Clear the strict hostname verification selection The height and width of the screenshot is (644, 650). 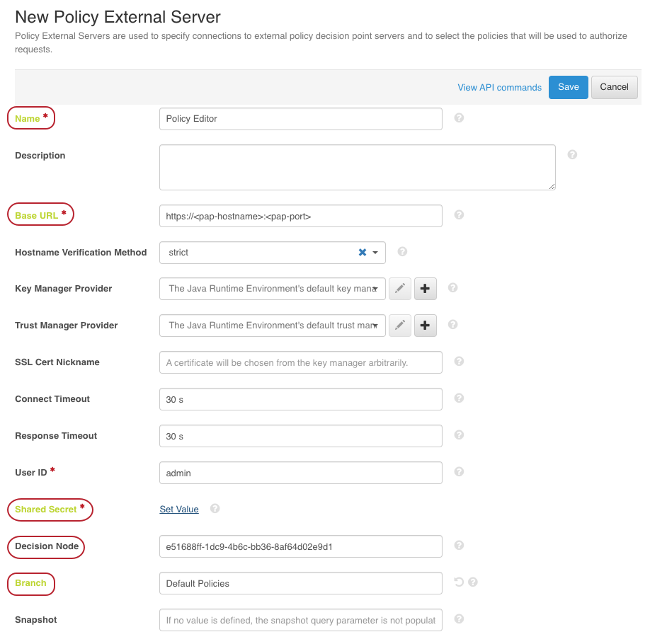click(x=363, y=252)
